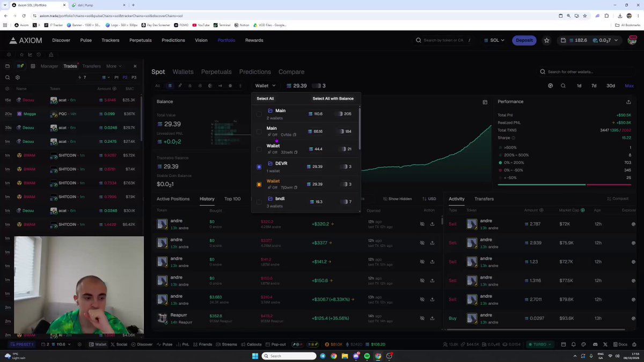The height and width of the screenshot is (362, 644).
Task: Open the PRESET 1 selector
Action: coord(21,344)
